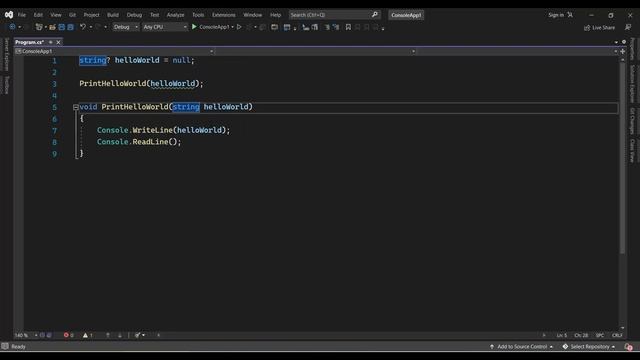Click the warning triangle count indicator

[88, 335]
